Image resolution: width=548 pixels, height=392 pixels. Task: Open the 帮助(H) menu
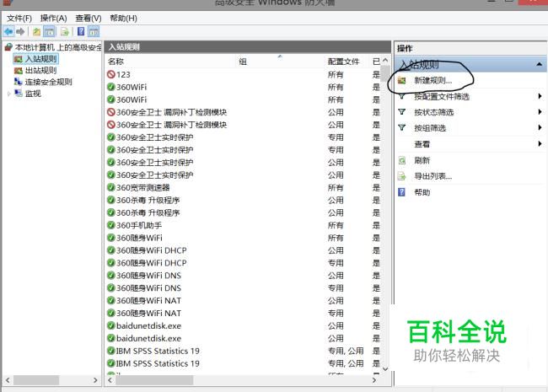click(123, 19)
